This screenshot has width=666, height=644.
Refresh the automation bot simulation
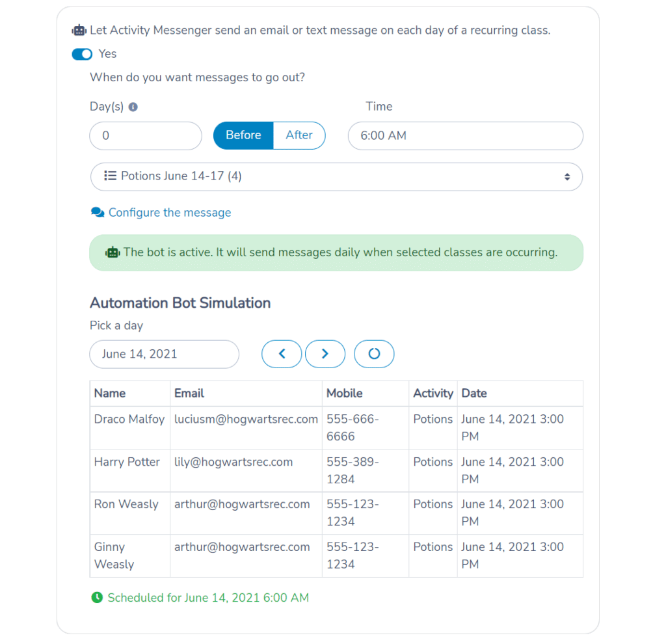[x=374, y=354]
